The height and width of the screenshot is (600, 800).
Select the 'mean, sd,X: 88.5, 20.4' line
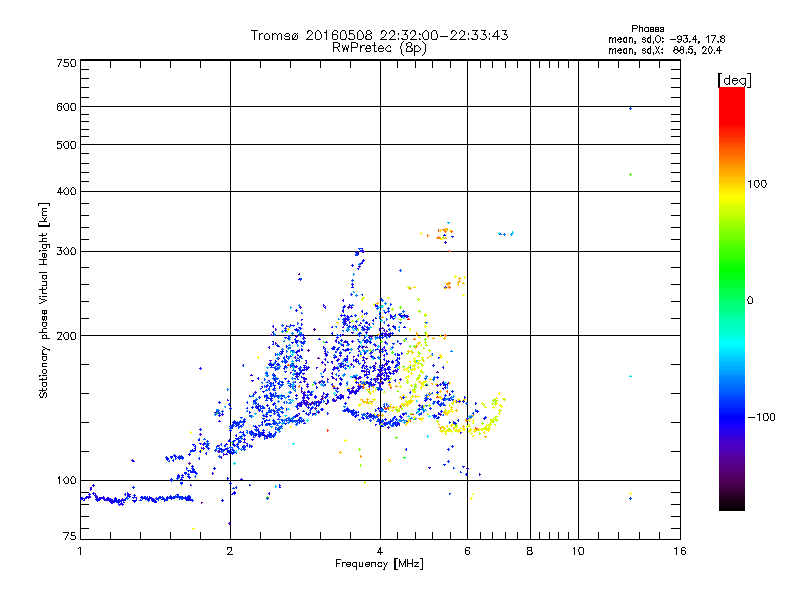tap(665, 50)
